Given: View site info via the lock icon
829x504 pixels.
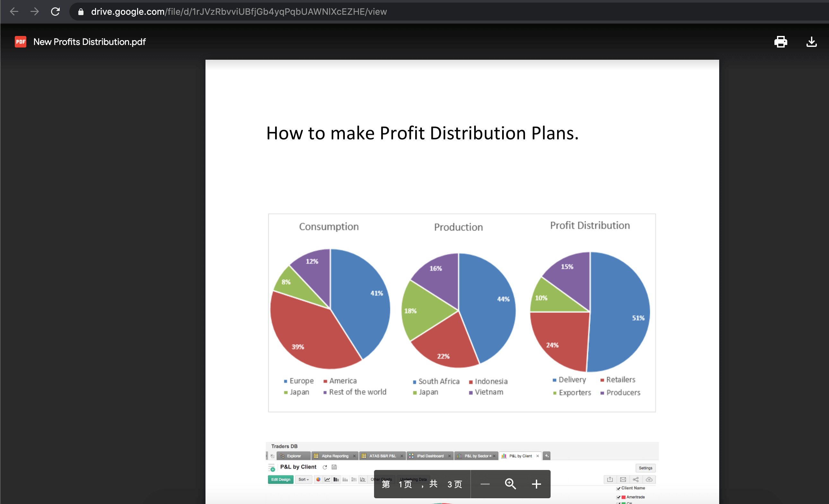Looking at the screenshot, I should pyautogui.click(x=81, y=12).
